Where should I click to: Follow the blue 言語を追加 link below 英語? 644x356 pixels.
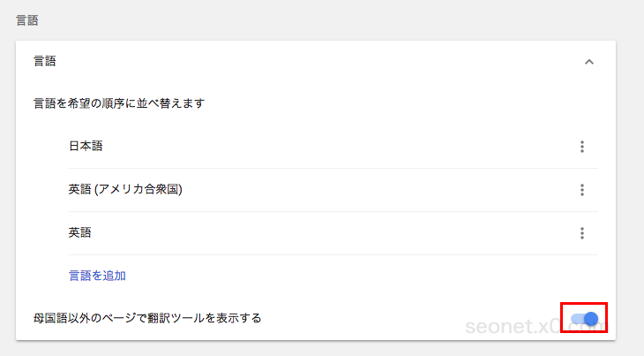(x=97, y=276)
